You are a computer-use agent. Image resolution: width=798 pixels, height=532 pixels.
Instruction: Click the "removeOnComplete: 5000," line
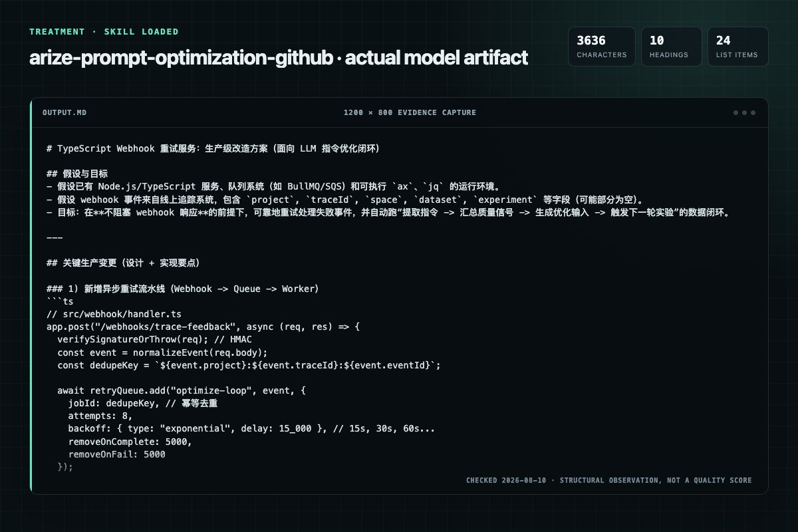pos(130,442)
